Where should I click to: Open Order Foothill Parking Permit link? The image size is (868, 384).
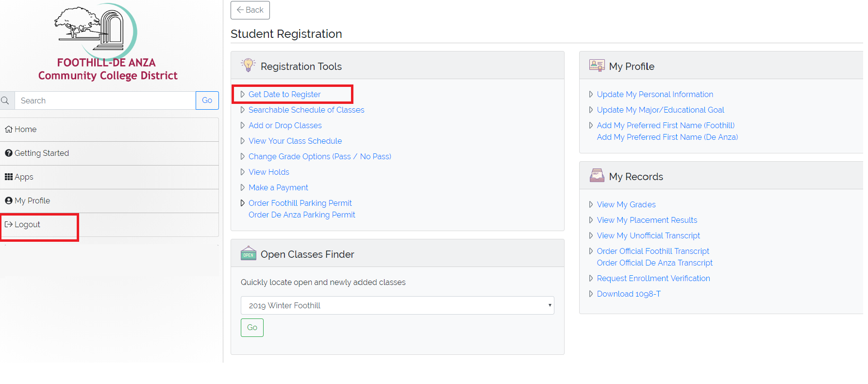(x=300, y=203)
